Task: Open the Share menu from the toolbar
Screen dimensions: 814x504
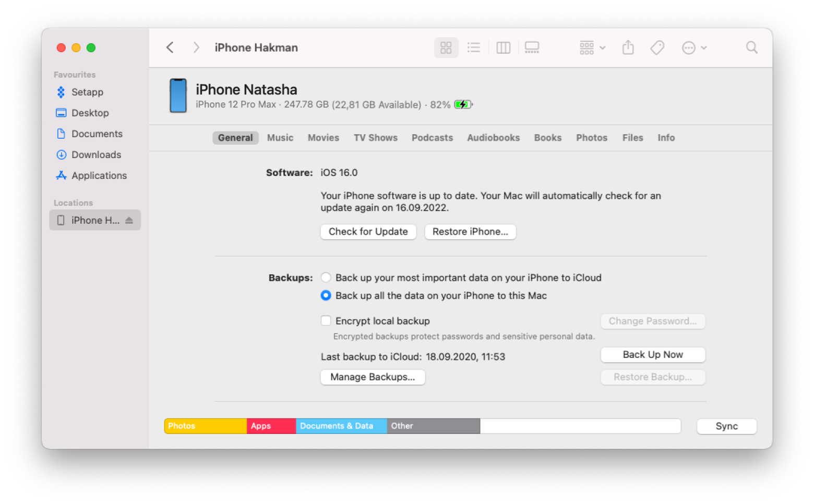Action: [628, 47]
